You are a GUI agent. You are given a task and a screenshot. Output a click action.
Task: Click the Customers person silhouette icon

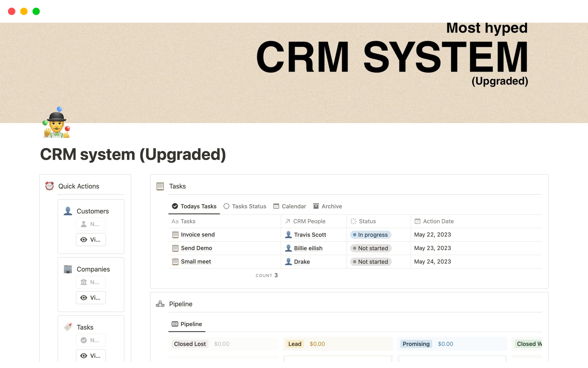[68, 211]
